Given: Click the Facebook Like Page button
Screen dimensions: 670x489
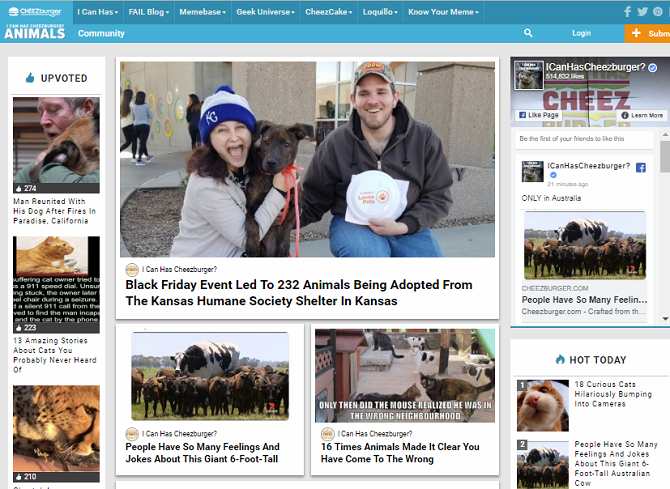Looking at the screenshot, I should 538,115.
